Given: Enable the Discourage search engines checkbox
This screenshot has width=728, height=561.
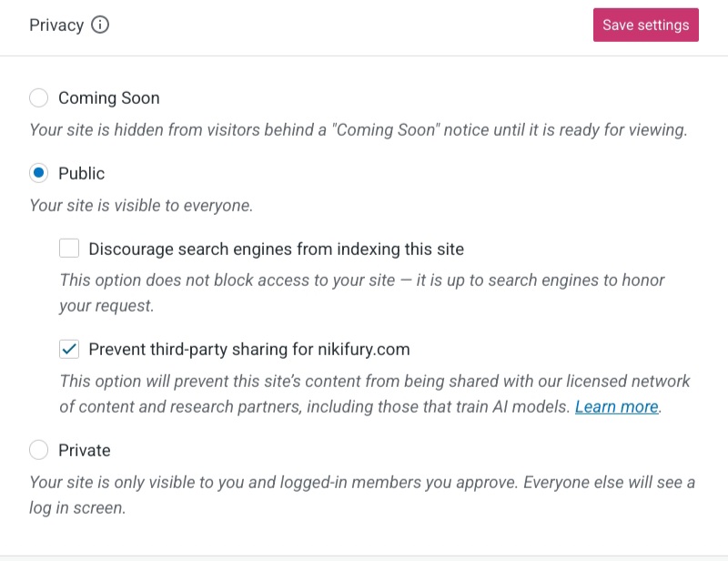Looking at the screenshot, I should 69,249.
